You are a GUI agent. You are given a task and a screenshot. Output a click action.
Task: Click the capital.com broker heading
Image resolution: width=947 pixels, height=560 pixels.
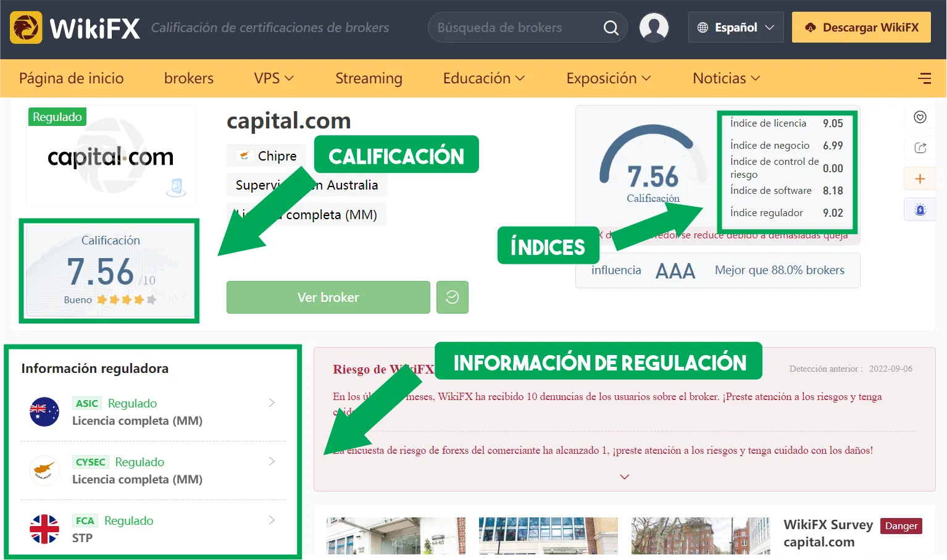[289, 121]
